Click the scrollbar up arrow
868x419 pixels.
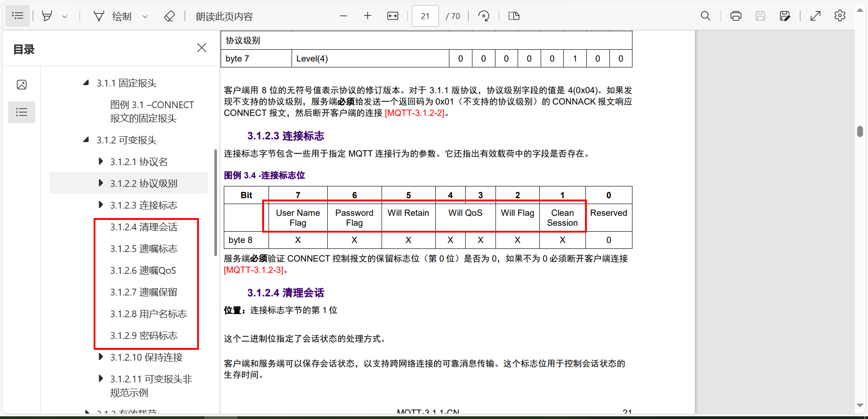860,10
